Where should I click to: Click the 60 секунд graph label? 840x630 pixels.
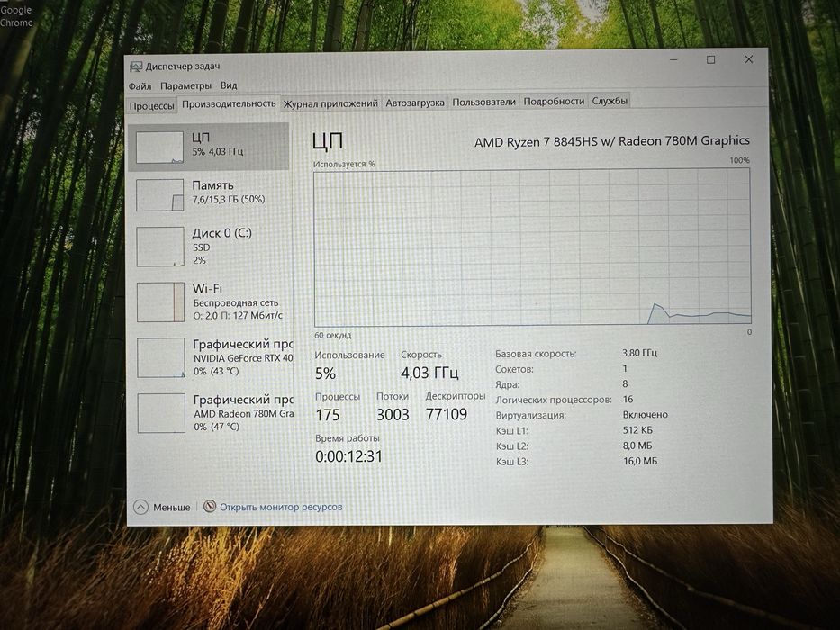coord(333,336)
